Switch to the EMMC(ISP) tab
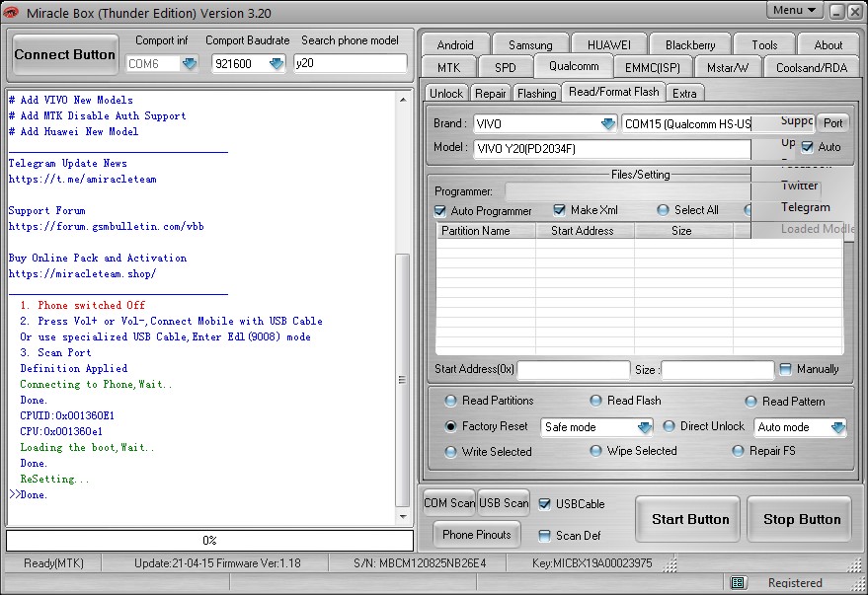Screen dimensions: 868x595 pyautogui.click(x=653, y=67)
